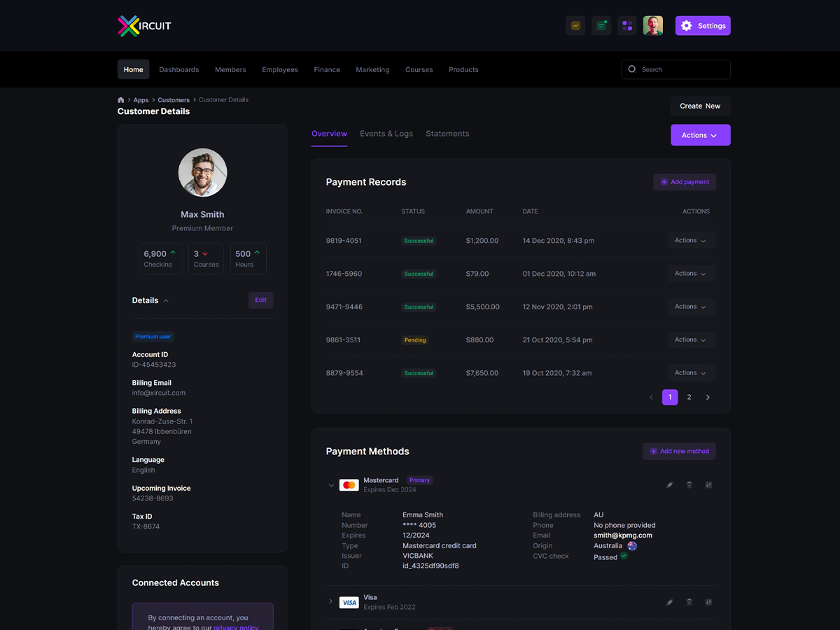Switch to the Overview tab
Screen dimensions: 840x630
click(x=329, y=134)
